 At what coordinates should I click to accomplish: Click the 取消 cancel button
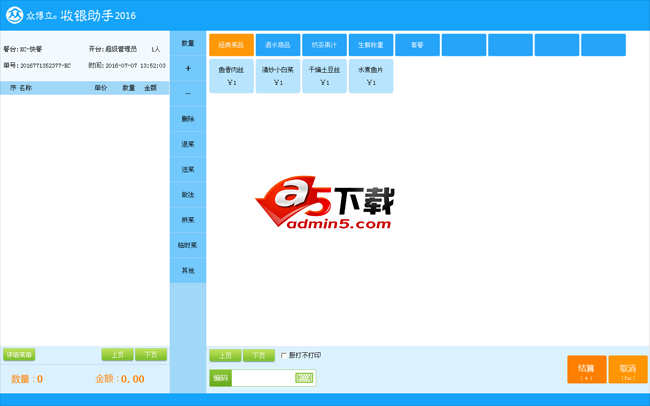point(627,370)
